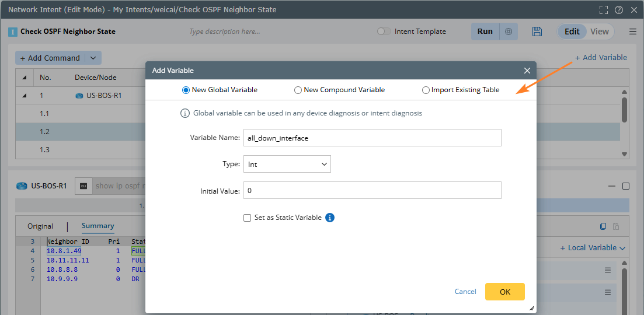The image size is (644, 315).
Task: Expand the Add Command dropdown arrow
Action: (93, 58)
